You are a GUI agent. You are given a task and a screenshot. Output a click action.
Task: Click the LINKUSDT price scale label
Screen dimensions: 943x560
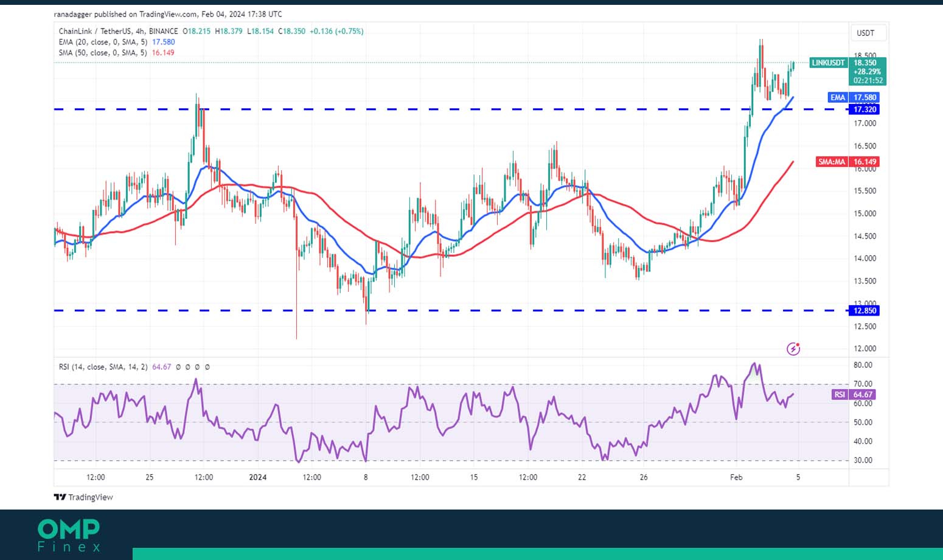pyautogui.click(x=828, y=63)
